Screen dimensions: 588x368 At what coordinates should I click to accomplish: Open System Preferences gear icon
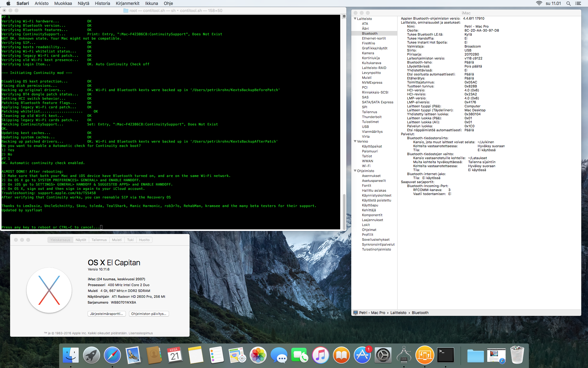pos(383,355)
